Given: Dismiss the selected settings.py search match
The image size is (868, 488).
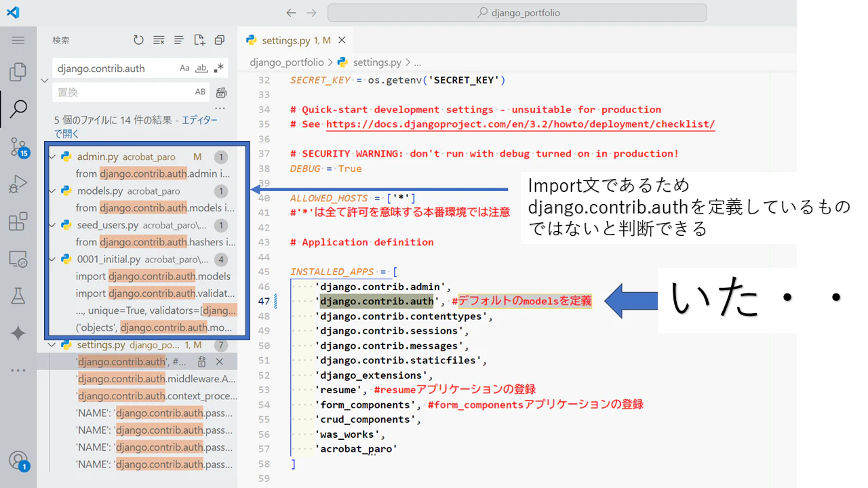Looking at the screenshot, I should pos(220,362).
